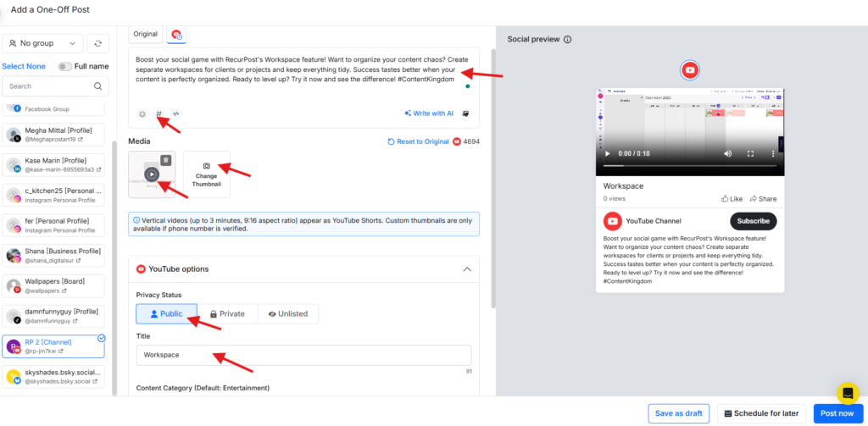Click YouTube channel avatar in preview
The image size is (868, 426).
pos(612,221)
